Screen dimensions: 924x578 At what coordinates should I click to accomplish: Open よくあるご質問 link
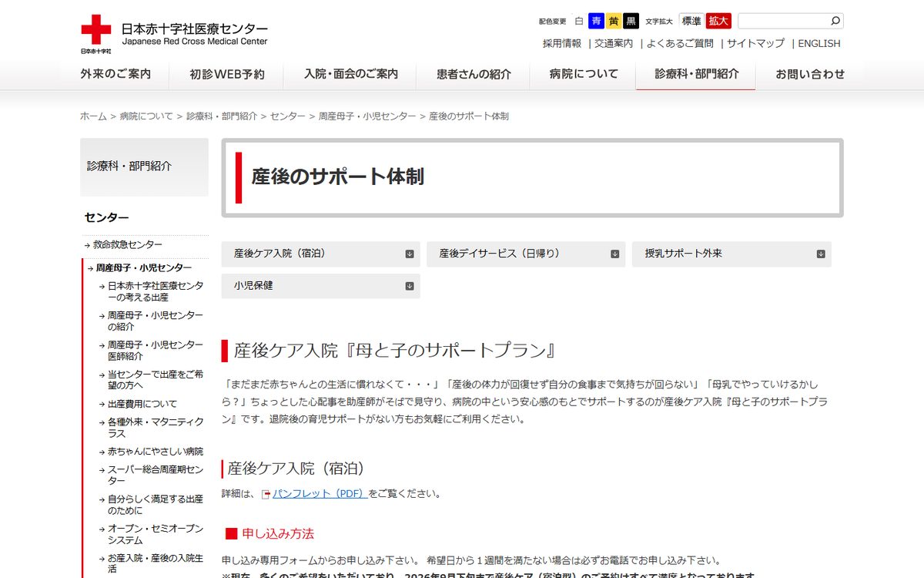[680, 43]
